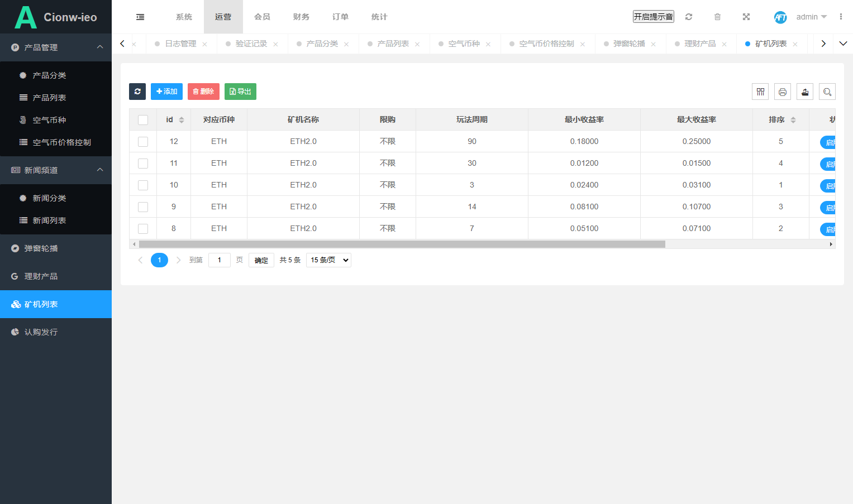Click the page number input field
This screenshot has height=504, width=853.
[x=220, y=260]
